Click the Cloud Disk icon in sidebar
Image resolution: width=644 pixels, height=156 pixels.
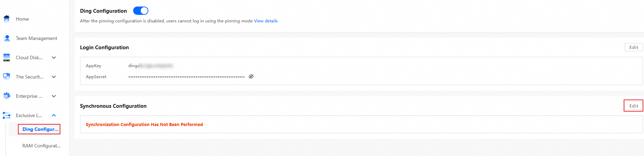(7, 58)
